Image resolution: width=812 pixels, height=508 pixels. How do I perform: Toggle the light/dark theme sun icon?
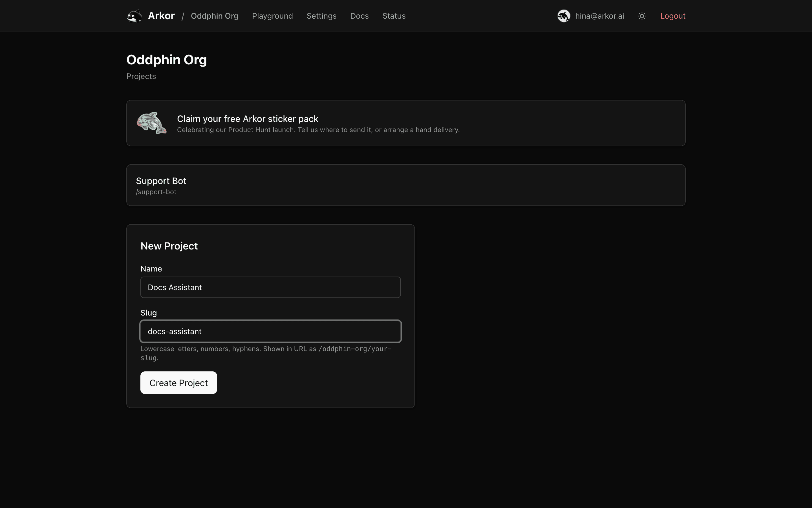[642, 16]
